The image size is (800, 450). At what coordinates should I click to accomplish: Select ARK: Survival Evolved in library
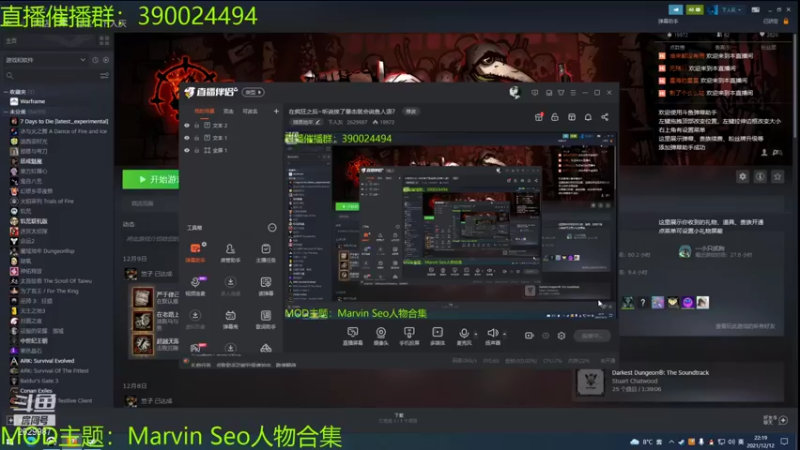click(x=49, y=361)
